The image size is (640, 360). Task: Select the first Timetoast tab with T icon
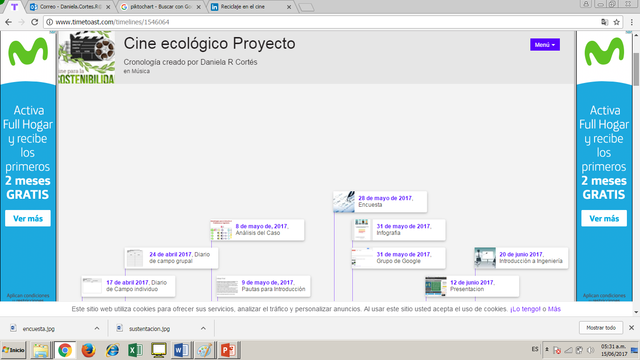15,7
